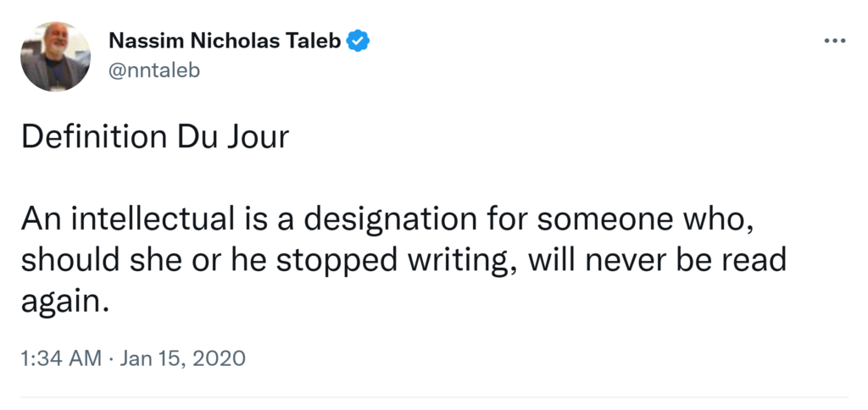This screenshot has height=410, width=868.
Task: Click the Jan 15, 2020 date
Action: [x=183, y=358]
